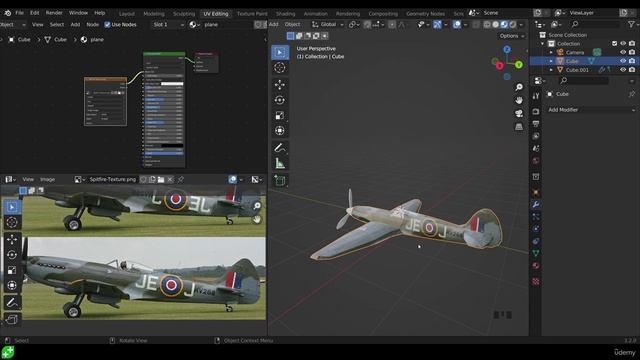The image size is (640, 360).
Task: Expand the Cube.001 item in outliner
Action: pos(551,70)
